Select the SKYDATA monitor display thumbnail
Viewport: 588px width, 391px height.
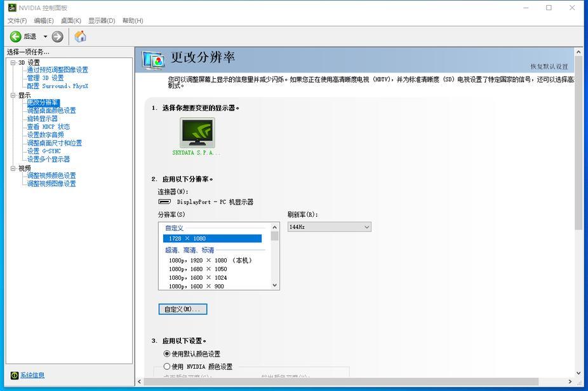[197, 133]
